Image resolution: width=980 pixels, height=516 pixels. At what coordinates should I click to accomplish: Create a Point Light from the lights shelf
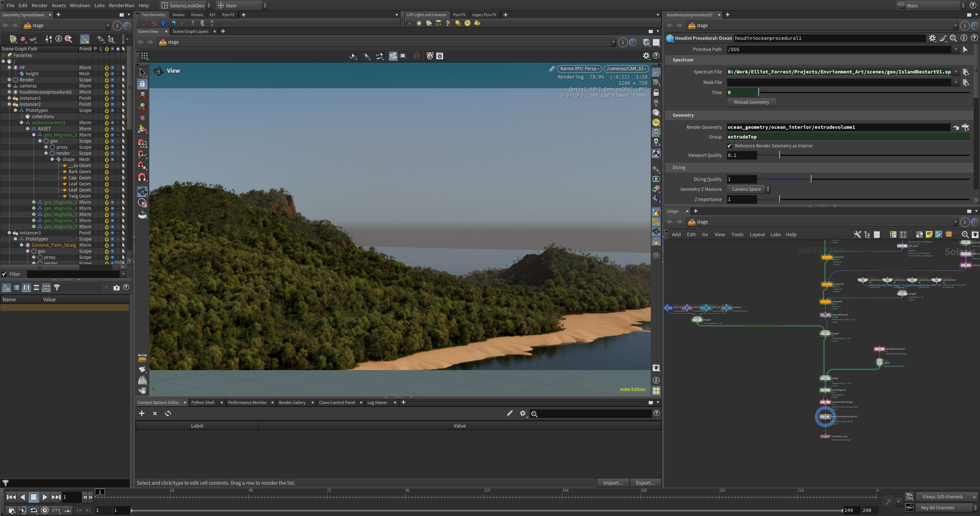419,23
